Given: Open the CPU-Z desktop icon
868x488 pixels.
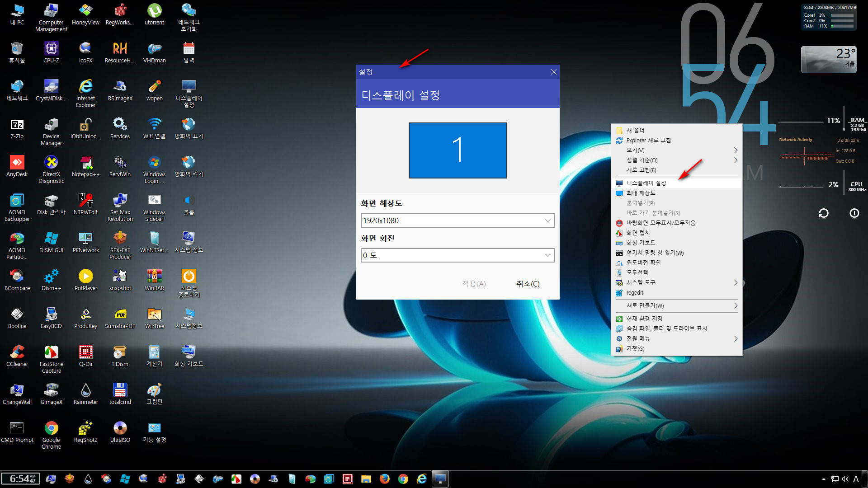Looking at the screenshot, I should point(51,52).
